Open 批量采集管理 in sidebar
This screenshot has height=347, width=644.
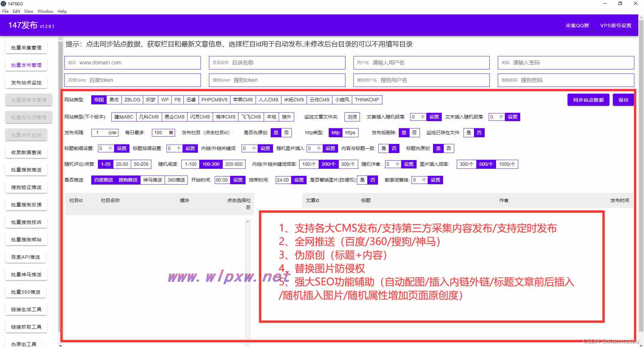click(26, 48)
